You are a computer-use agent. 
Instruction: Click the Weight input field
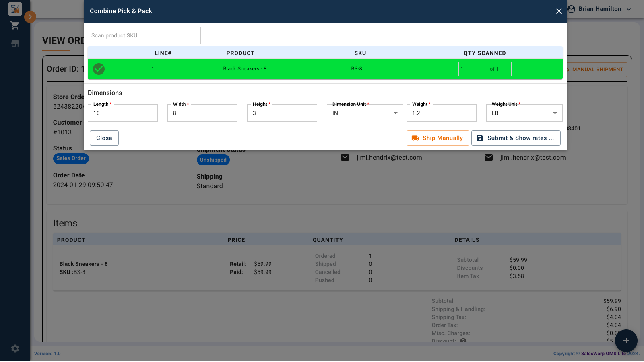(442, 113)
